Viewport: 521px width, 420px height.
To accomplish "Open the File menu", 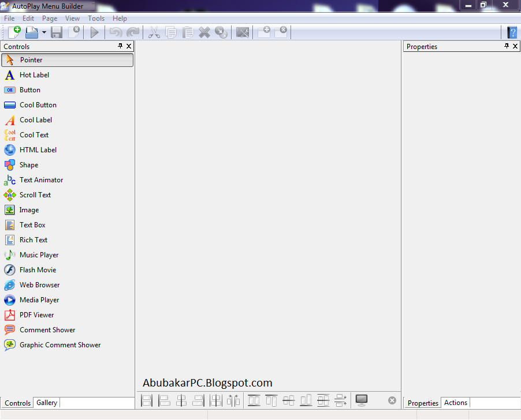I will 9,18.
